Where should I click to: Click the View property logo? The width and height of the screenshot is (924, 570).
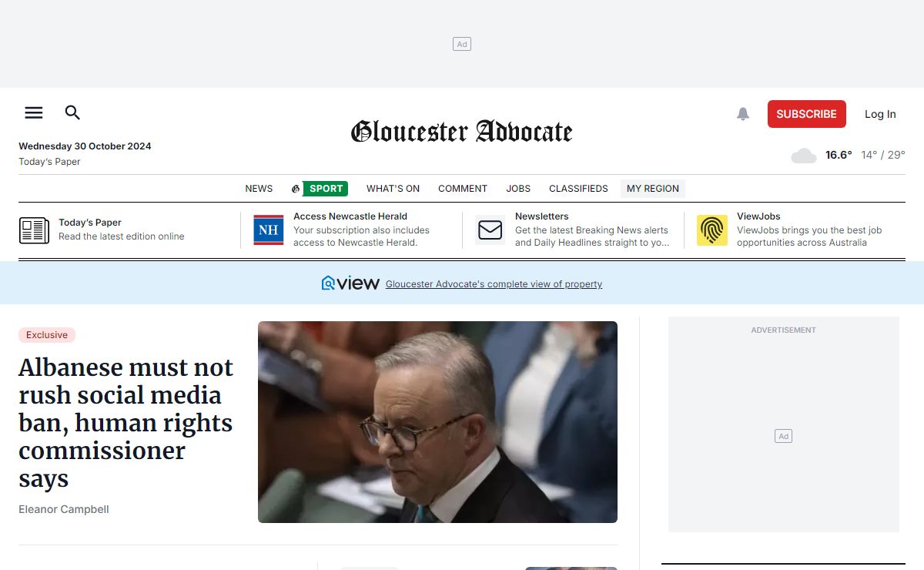(x=350, y=283)
